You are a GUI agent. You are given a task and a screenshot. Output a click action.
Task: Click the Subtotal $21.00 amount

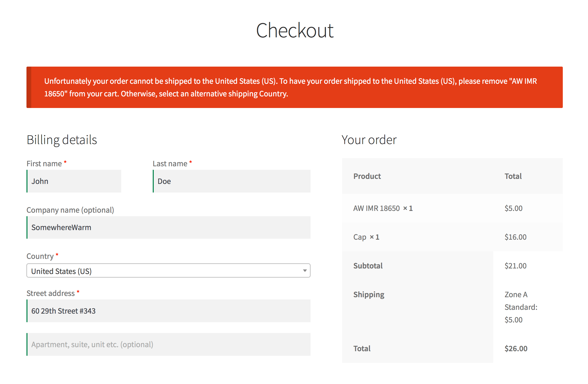515,266
